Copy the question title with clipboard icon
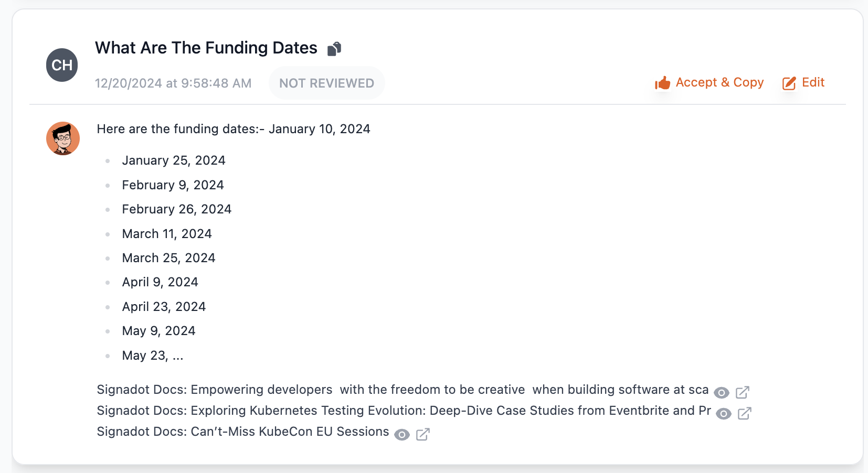The width and height of the screenshot is (868, 473). 334,49
